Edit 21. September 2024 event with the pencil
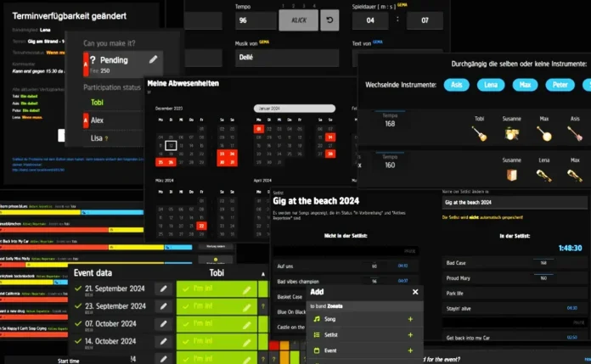Image resolution: width=591 pixels, height=364 pixels. (x=163, y=288)
